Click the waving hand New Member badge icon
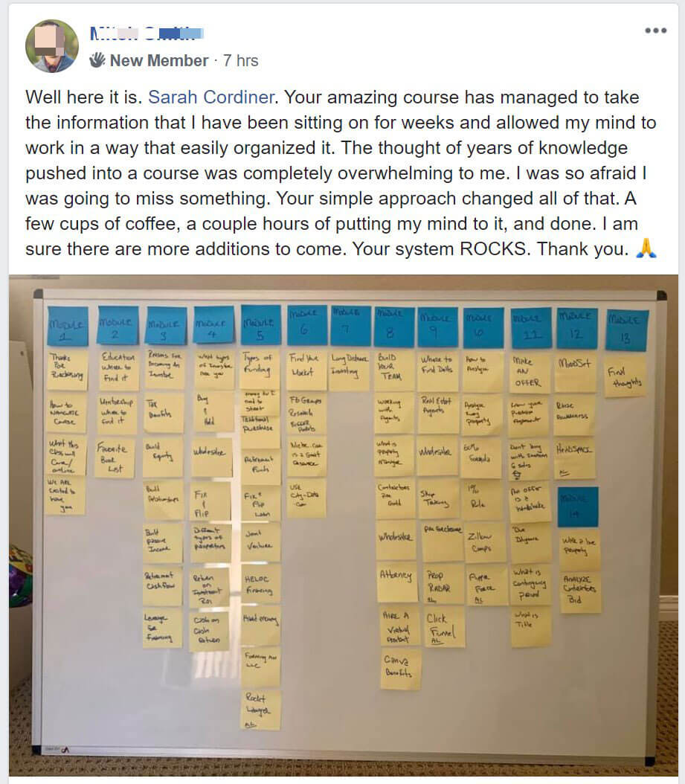 97,60
